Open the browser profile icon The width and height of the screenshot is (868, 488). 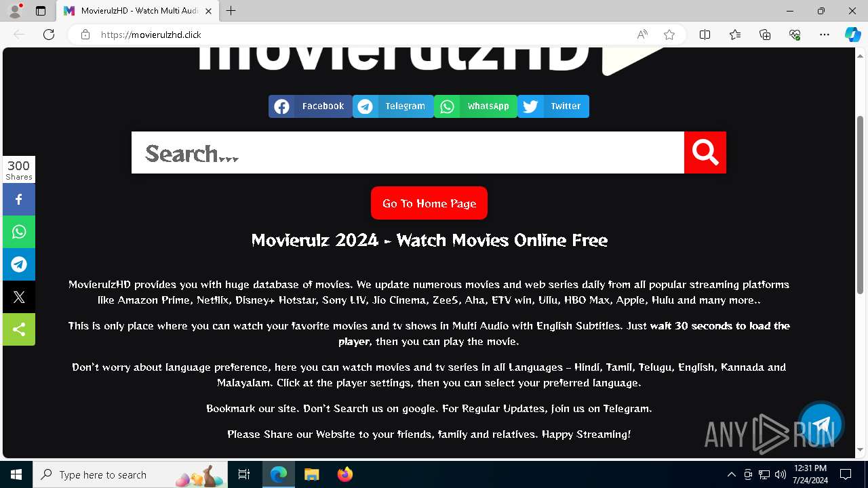15,11
